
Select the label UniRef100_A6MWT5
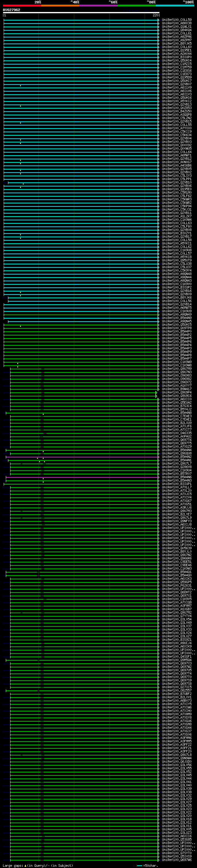177,308
